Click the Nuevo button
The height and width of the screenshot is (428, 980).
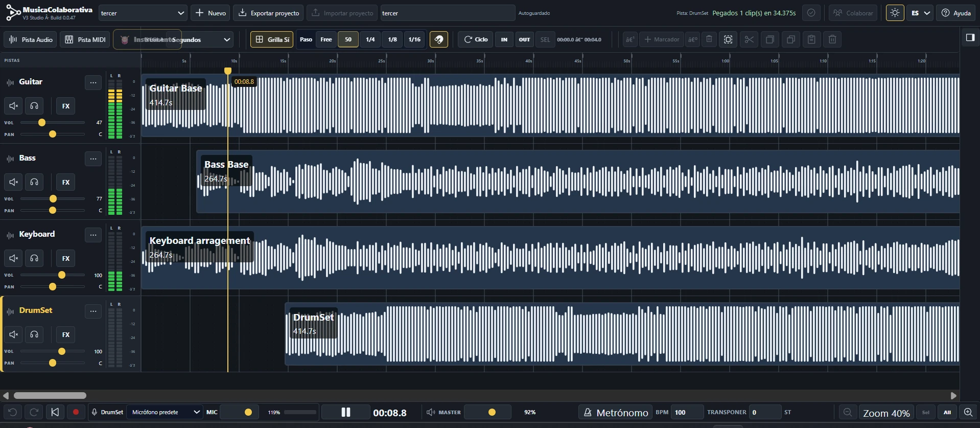click(x=211, y=13)
